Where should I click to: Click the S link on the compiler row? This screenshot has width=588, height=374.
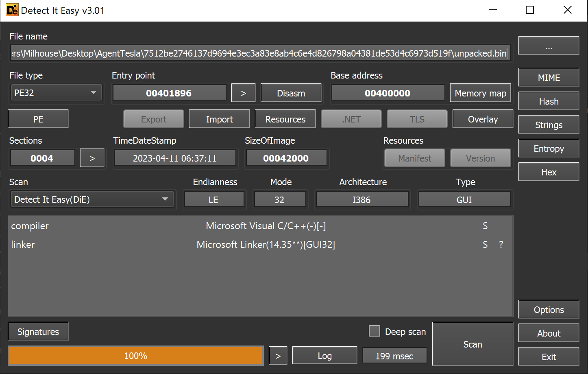(485, 226)
